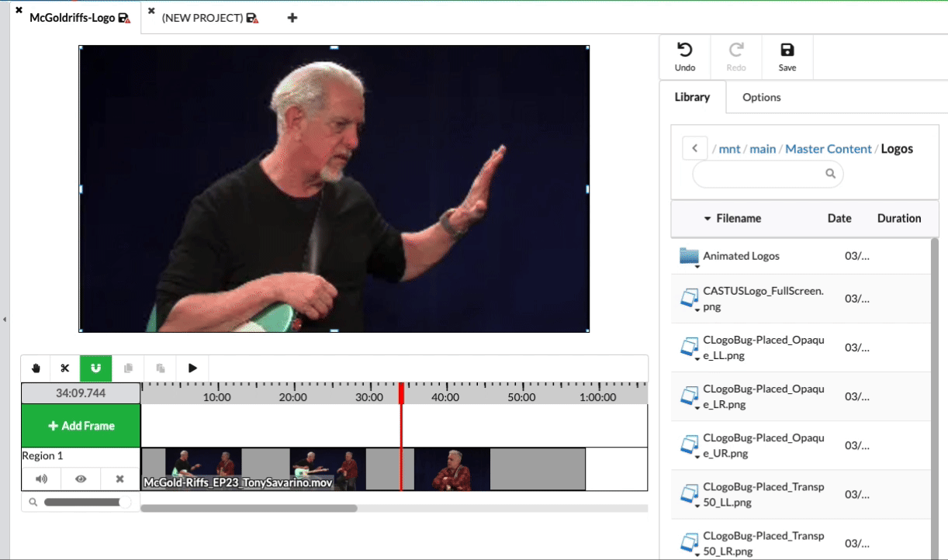
Task: Mute Region 1 audio
Action: click(x=41, y=479)
